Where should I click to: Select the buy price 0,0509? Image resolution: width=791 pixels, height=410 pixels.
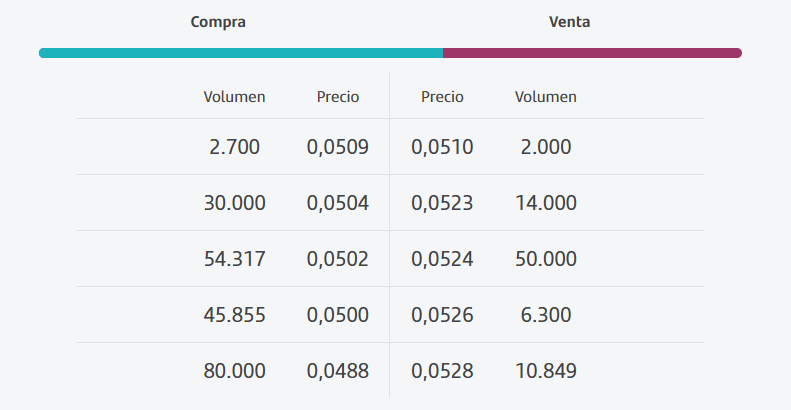[x=338, y=147]
